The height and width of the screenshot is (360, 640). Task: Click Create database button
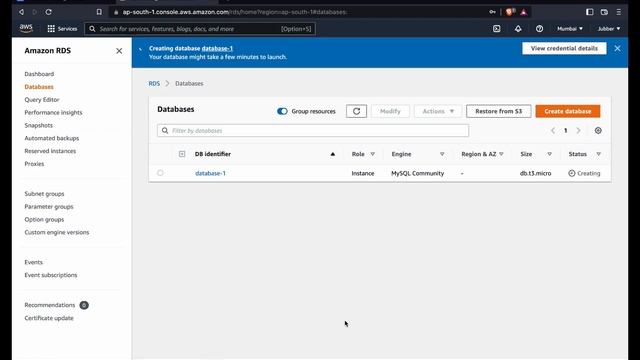tap(568, 111)
